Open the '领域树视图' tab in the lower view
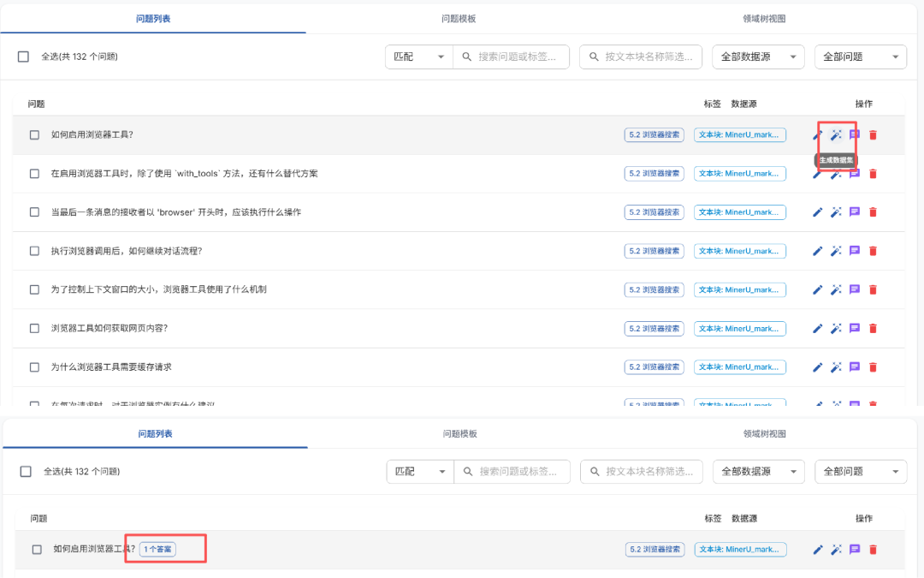 (x=764, y=433)
